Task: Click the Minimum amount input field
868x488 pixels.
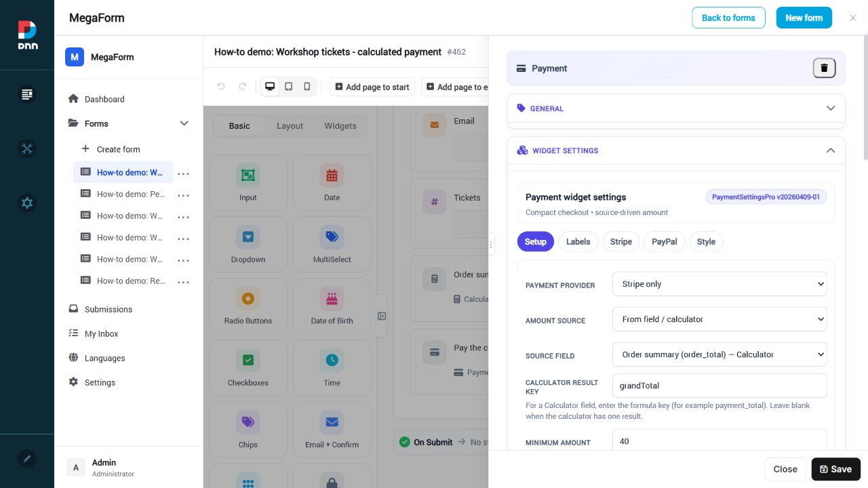Action: pos(719,440)
